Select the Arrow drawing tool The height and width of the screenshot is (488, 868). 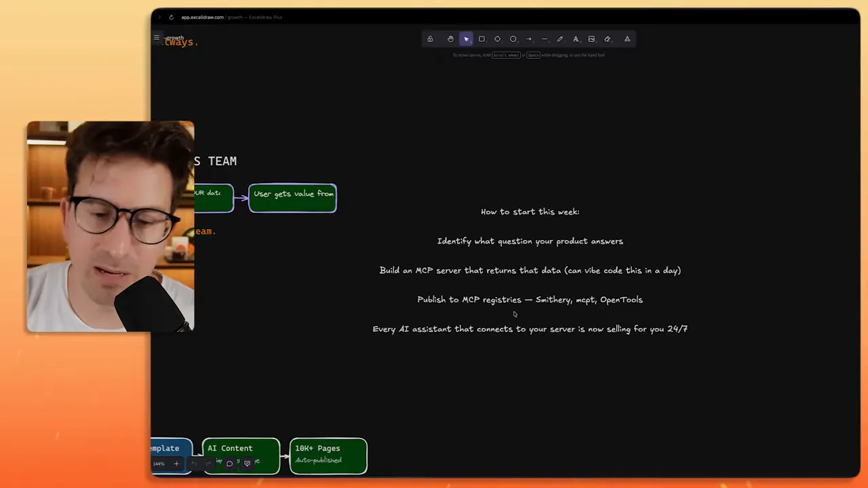pyautogui.click(x=529, y=39)
